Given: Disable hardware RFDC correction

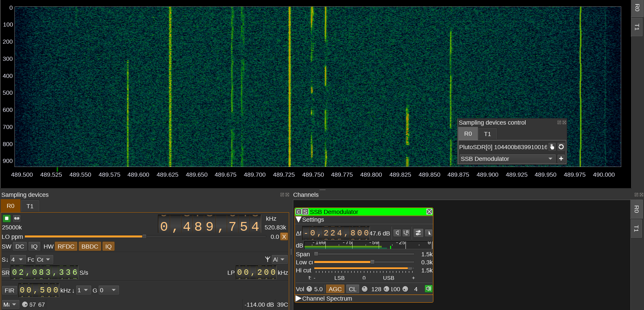Looking at the screenshot, I should [66, 247].
